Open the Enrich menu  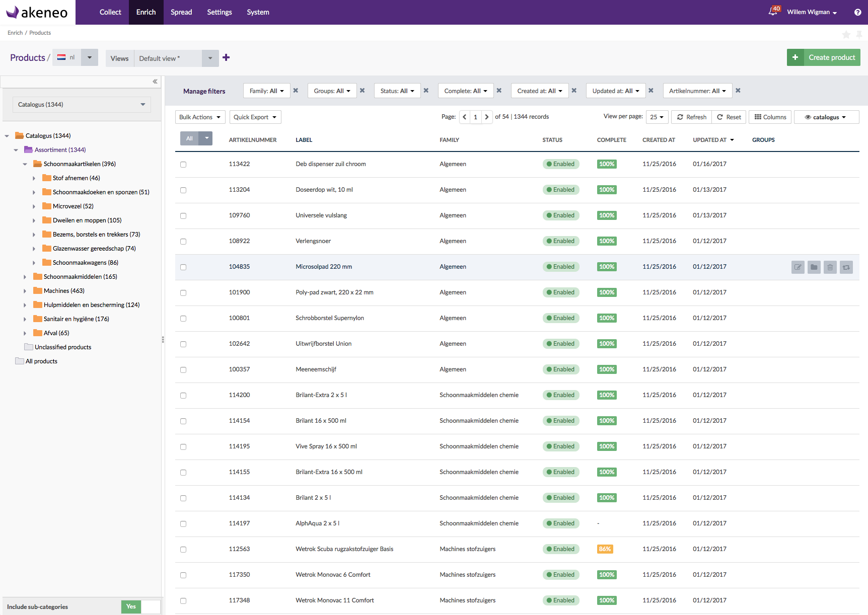click(146, 12)
